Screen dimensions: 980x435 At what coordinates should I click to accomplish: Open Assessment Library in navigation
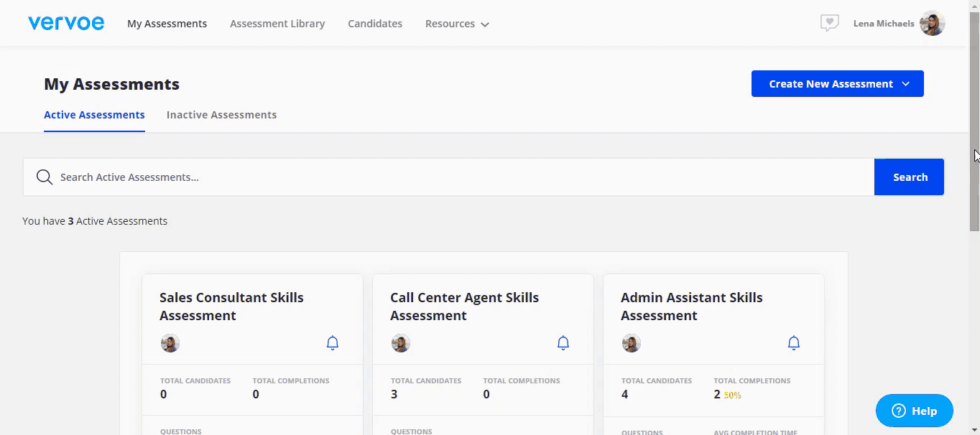click(x=277, y=24)
